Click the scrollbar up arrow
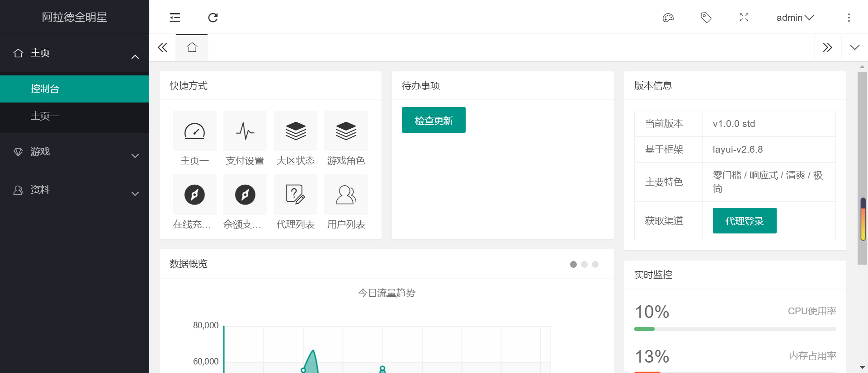The height and width of the screenshot is (373, 868). (x=863, y=66)
